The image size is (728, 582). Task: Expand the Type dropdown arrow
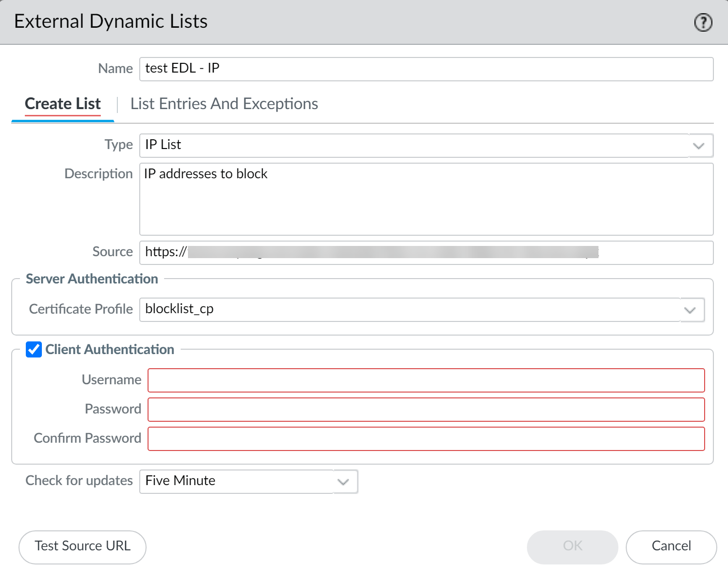point(699,145)
